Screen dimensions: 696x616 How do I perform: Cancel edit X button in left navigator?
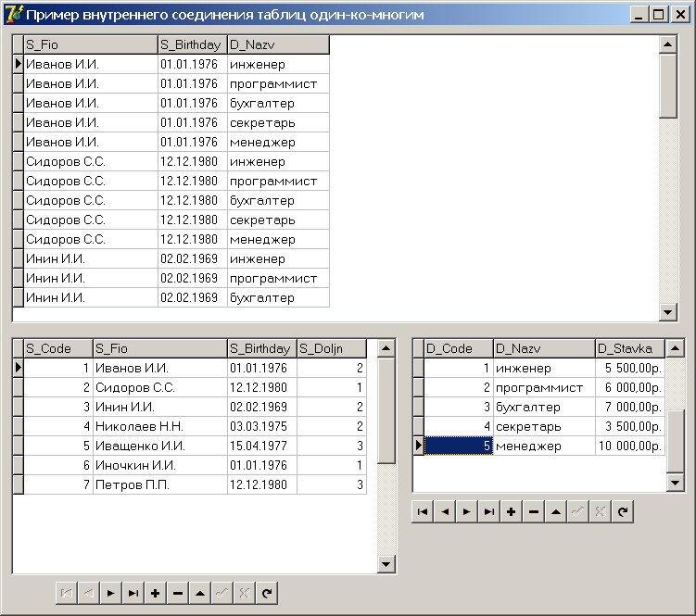coord(244,593)
